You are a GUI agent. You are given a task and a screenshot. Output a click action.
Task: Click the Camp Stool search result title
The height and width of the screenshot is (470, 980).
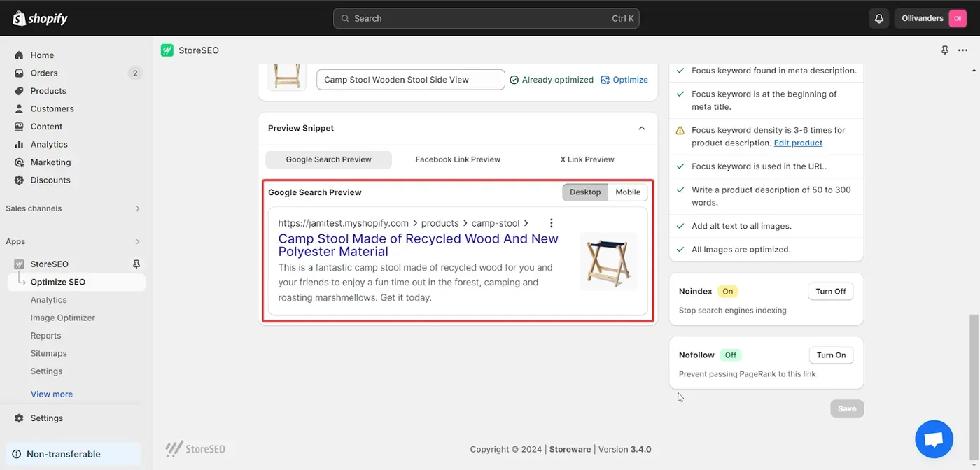tap(419, 245)
